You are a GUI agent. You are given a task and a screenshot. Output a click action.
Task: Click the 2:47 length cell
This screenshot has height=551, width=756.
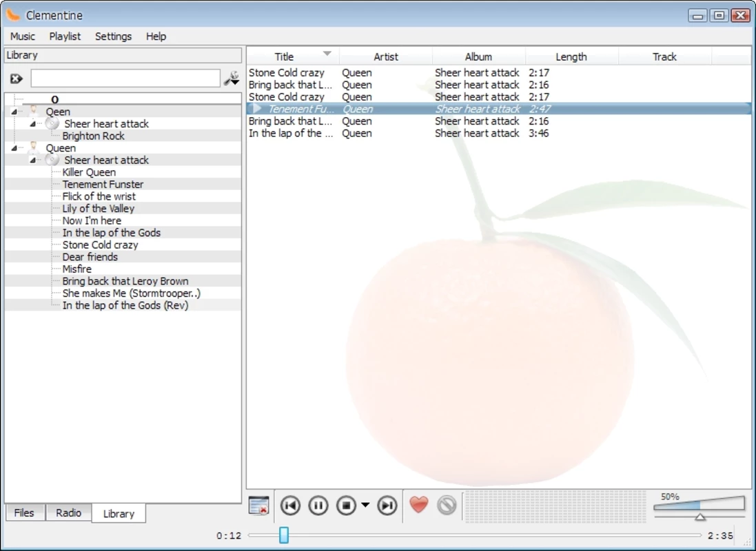click(540, 109)
